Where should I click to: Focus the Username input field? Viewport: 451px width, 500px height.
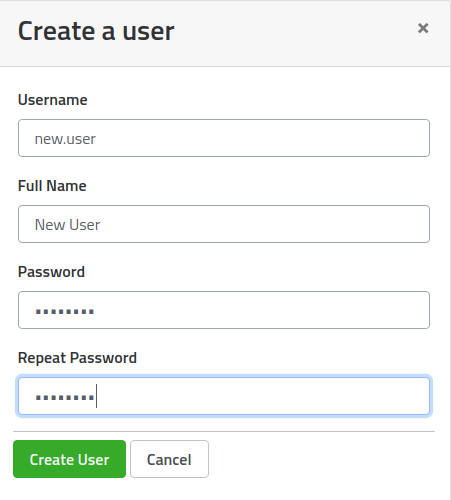[x=224, y=138]
